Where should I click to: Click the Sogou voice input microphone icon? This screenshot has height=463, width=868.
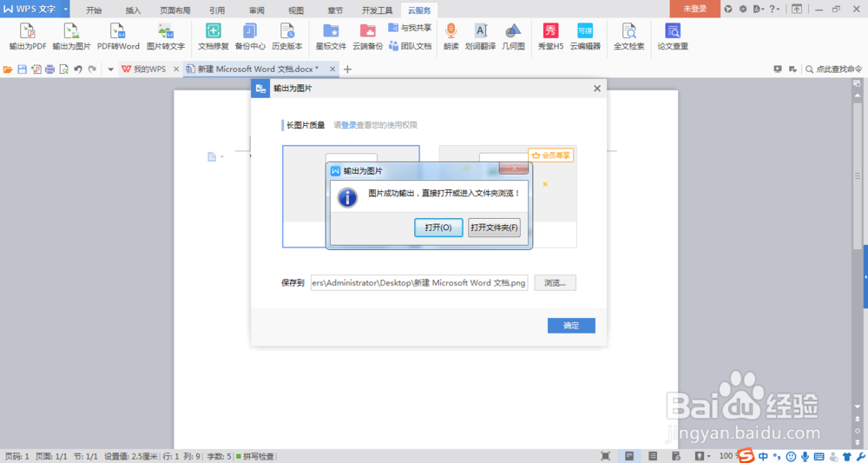(804, 456)
